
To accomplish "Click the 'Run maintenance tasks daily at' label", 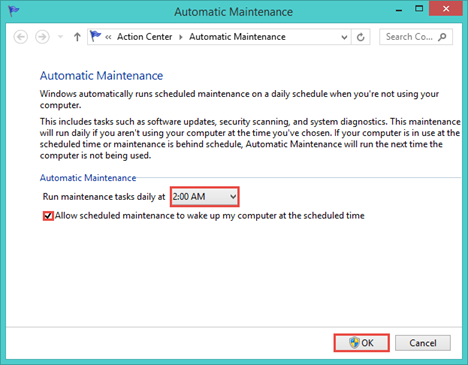I will [x=104, y=197].
